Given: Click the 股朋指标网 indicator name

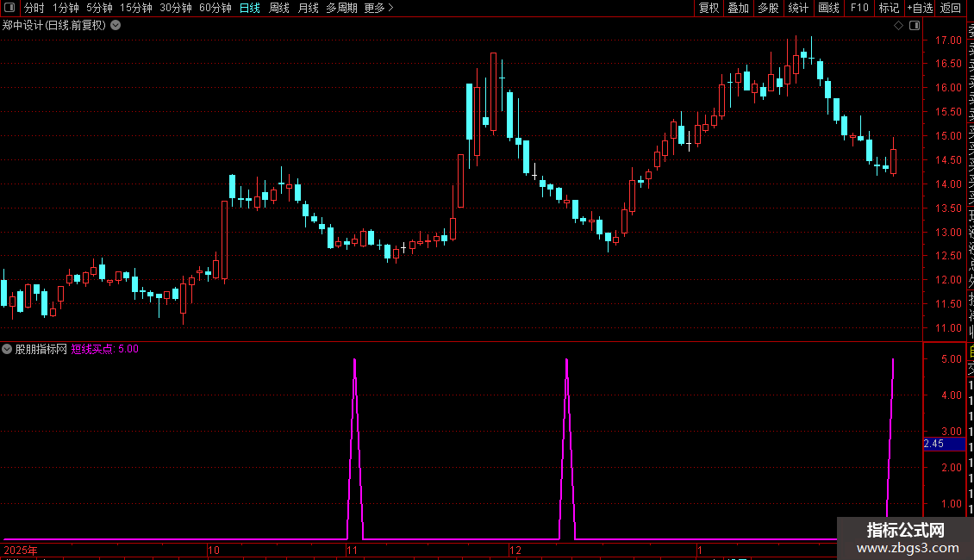Looking at the screenshot, I should point(41,349).
